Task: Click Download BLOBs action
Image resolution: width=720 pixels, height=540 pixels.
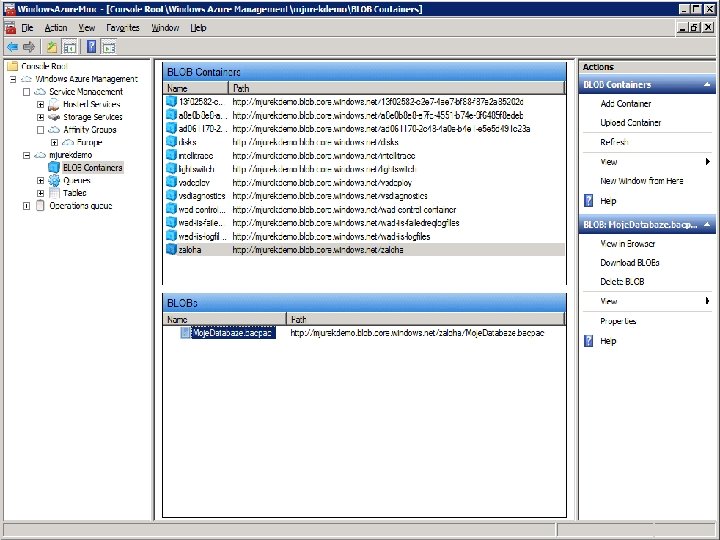Action: [630, 263]
